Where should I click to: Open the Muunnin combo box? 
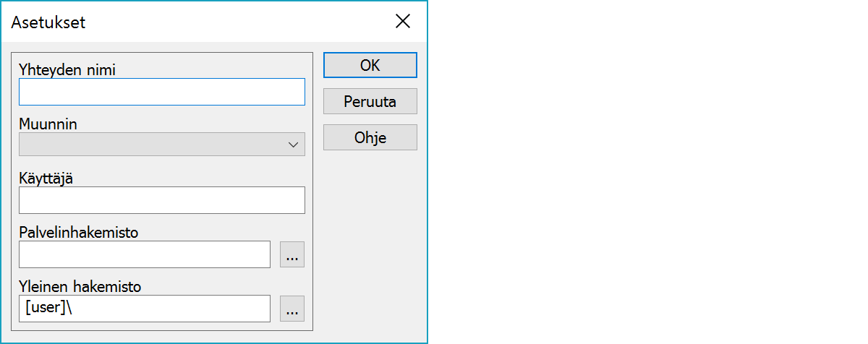point(152,145)
